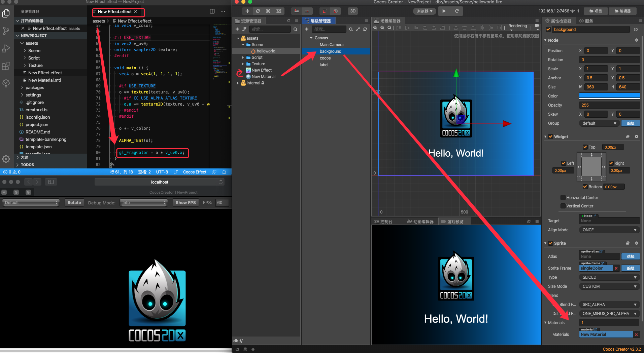Start preview with the play button
644x353 pixels.
point(444,11)
